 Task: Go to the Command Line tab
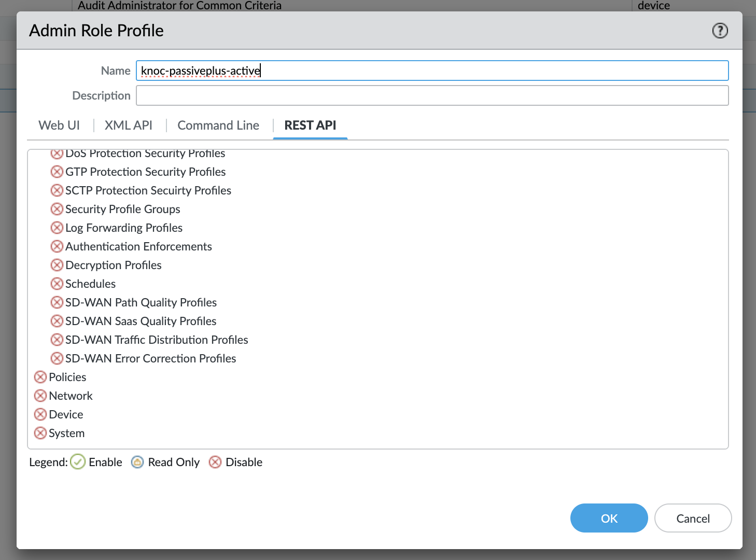pos(218,125)
